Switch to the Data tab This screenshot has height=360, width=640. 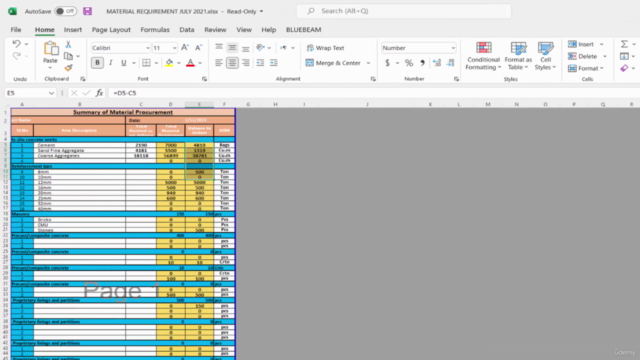click(x=187, y=29)
